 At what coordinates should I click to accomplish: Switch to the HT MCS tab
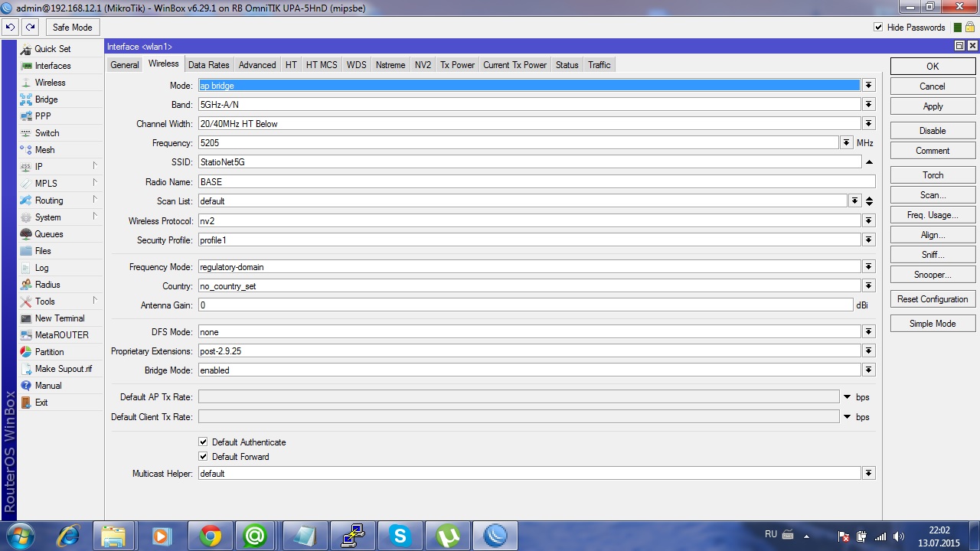[322, 65]
